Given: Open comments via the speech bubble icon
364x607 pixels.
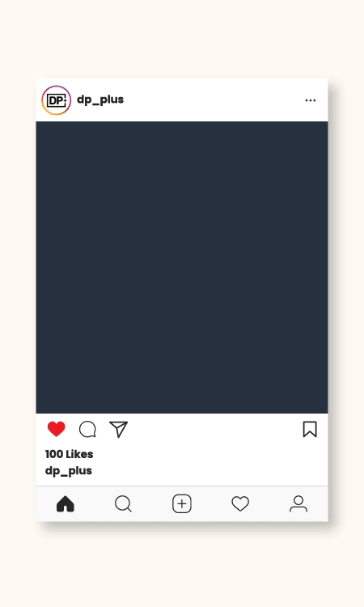Looking at the screenshot, I should click(x=87, y=429).
